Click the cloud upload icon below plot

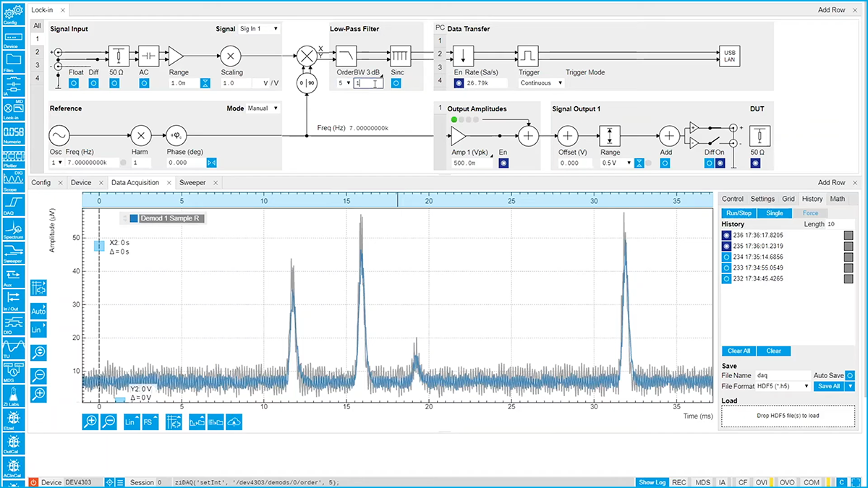[234, 421]
